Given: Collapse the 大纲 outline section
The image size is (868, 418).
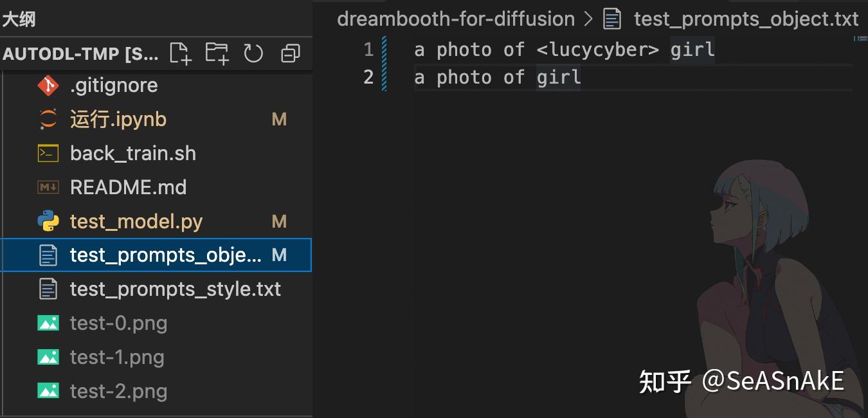Looking at the screenshot, I should (x=19, y=19).
